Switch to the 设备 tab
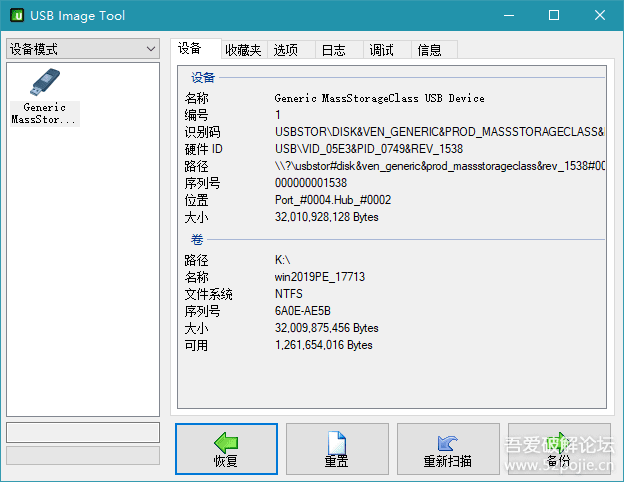The width and height of the screenshot is (624, 482). (x=195, y=49)
